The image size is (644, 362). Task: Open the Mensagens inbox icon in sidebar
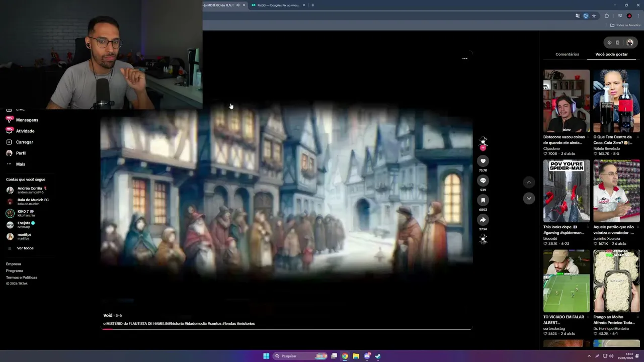coord(9,120)
